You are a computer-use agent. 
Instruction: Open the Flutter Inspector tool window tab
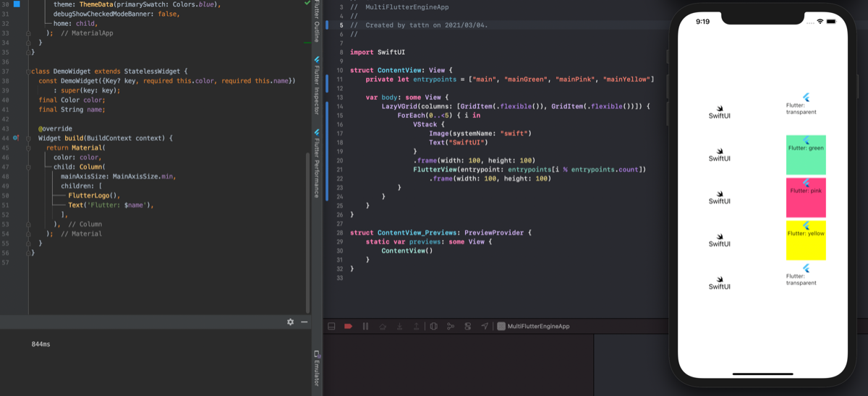(x=317, y=85)
